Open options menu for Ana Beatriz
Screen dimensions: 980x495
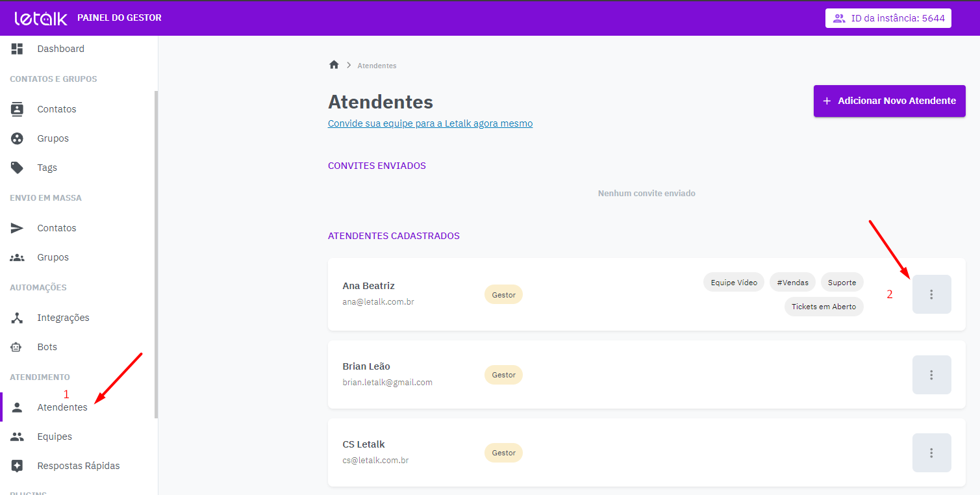click(931, 294)
